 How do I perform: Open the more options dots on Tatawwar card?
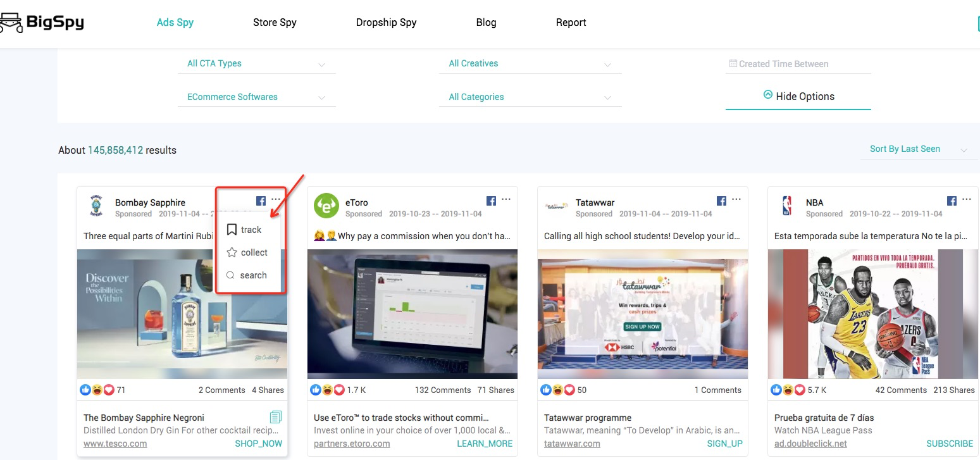(736, 199)
